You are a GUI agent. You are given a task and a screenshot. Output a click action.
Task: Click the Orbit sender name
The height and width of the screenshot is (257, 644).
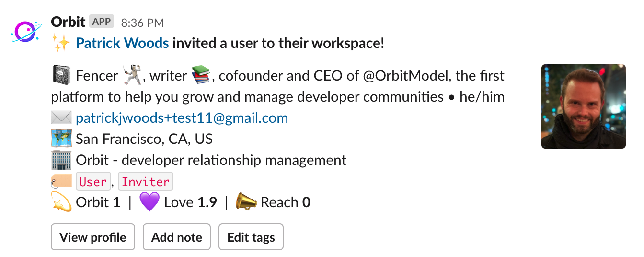click(x=68, y=22)
